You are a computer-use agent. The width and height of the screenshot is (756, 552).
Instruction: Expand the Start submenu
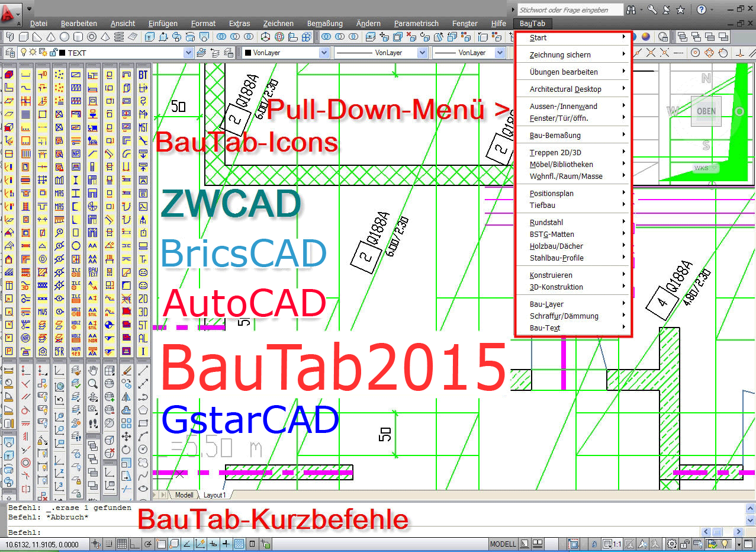coord(574,37)
